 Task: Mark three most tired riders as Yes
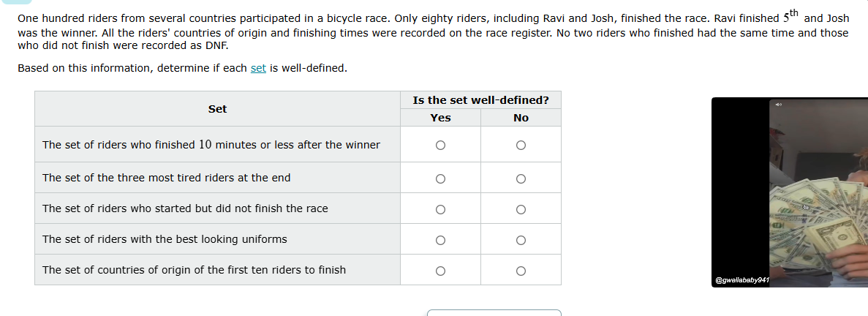(440, 178)
